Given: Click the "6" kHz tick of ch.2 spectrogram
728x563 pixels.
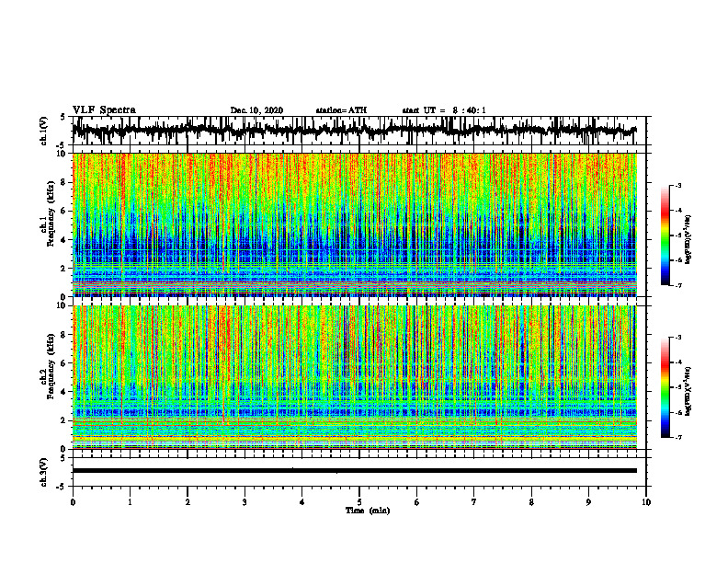Looking at the screenshot, I should coord(64,363).
